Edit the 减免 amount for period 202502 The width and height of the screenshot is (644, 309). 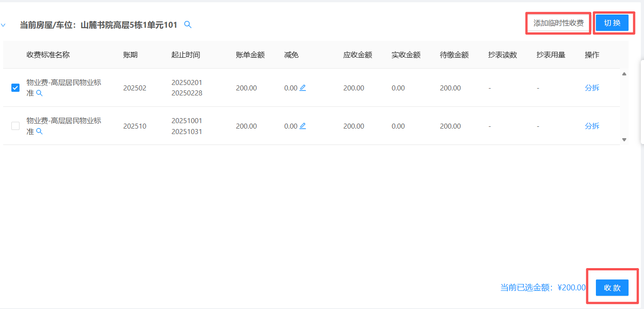point(303,88)
